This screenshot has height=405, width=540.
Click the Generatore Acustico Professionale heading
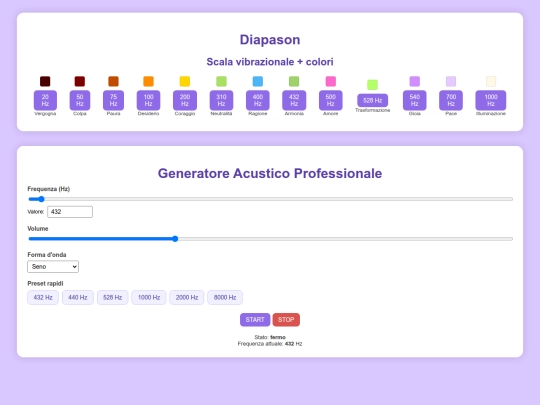click(270, 173)
